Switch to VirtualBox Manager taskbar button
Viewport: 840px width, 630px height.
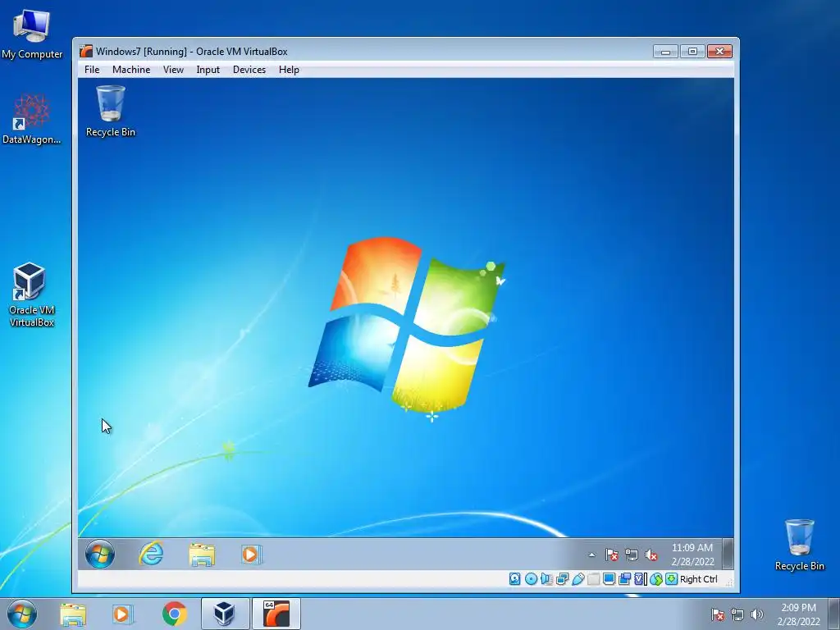(225, 614)
